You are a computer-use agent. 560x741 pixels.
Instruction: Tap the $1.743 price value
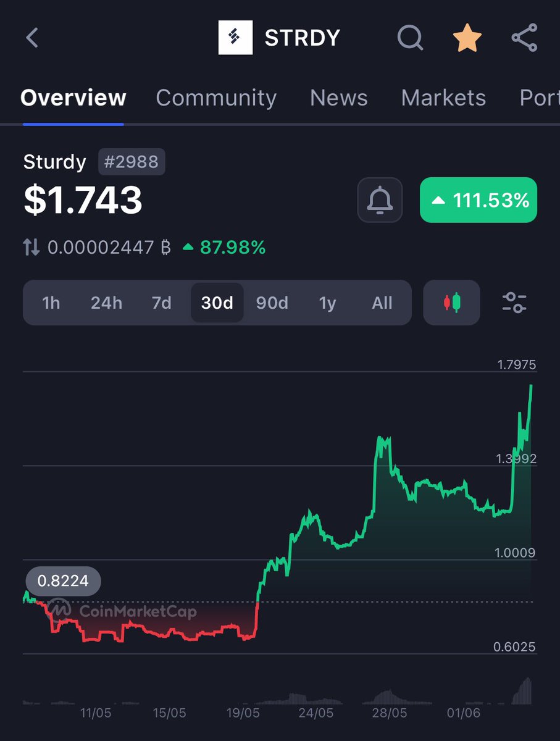(83, 200)
